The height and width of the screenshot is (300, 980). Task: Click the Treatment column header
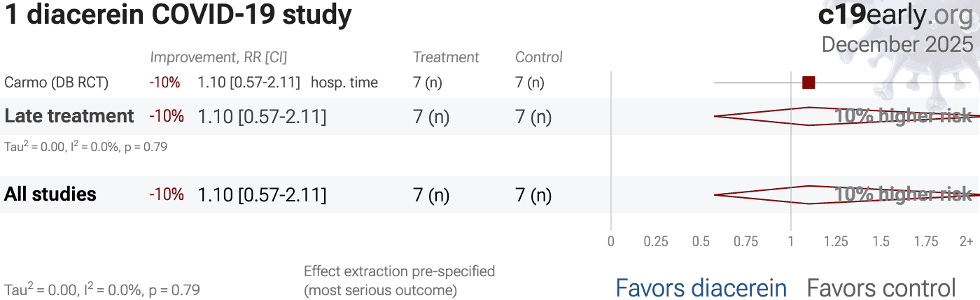pyautogui.click(x=446, y=57)
